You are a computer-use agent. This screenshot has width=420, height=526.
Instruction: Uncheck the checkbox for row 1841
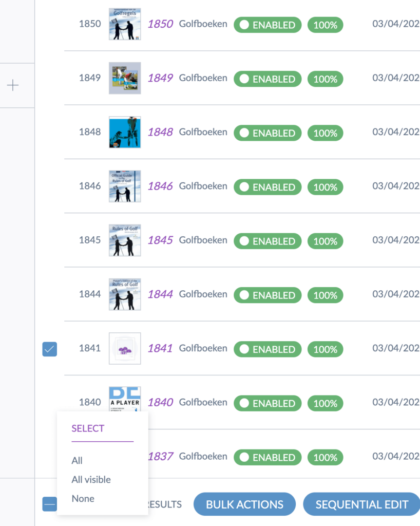click(50, 349)
